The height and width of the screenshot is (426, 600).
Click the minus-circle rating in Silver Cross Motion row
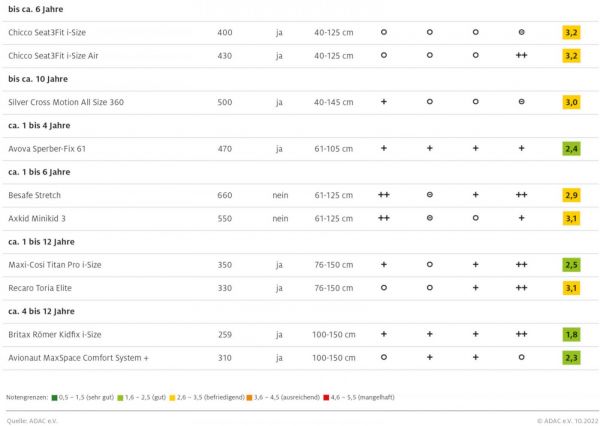coord(521,102)
